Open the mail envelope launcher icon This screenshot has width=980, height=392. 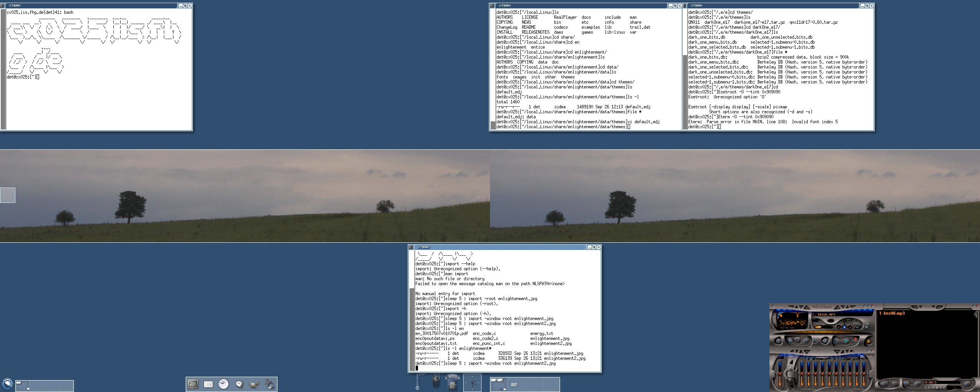pos(208,384)
